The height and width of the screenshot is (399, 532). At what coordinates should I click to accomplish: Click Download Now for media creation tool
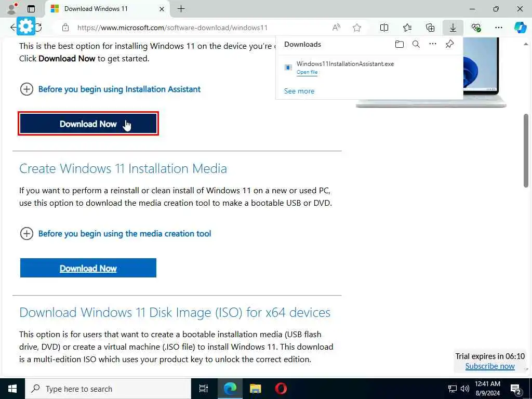[x=88, y=268]
